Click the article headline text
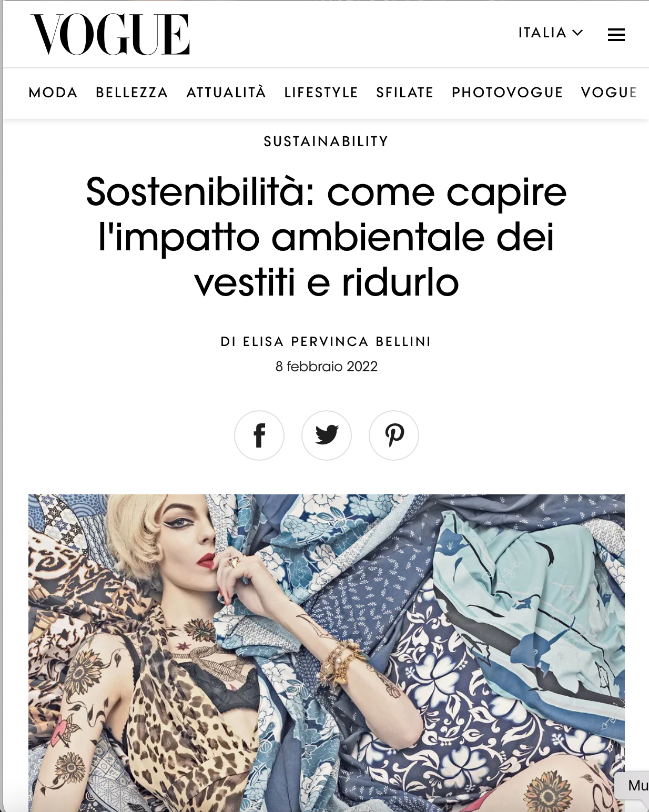This screenshot has height=812, width=649. [x=326, y=237]
